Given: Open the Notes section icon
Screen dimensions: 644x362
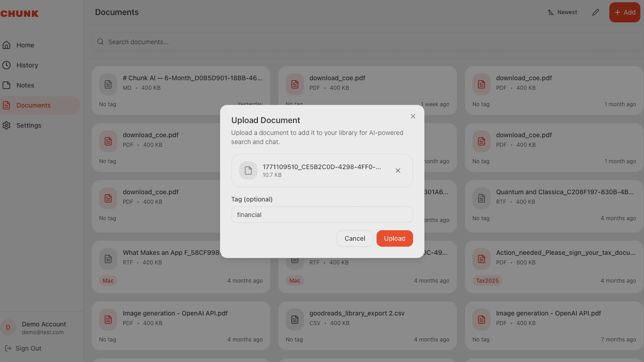Looking at the screenshot, I should point(6,85).
